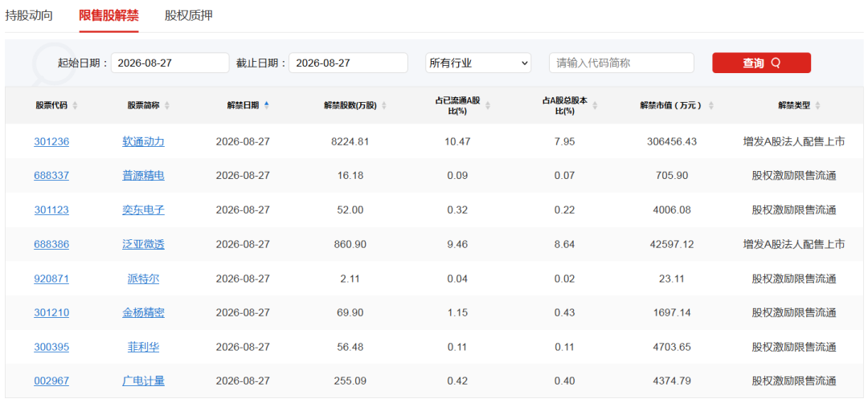Viewport: 868px width, 403px height.
Task: Open the 普源精电 stock link
Action: (x=143, y=176)
